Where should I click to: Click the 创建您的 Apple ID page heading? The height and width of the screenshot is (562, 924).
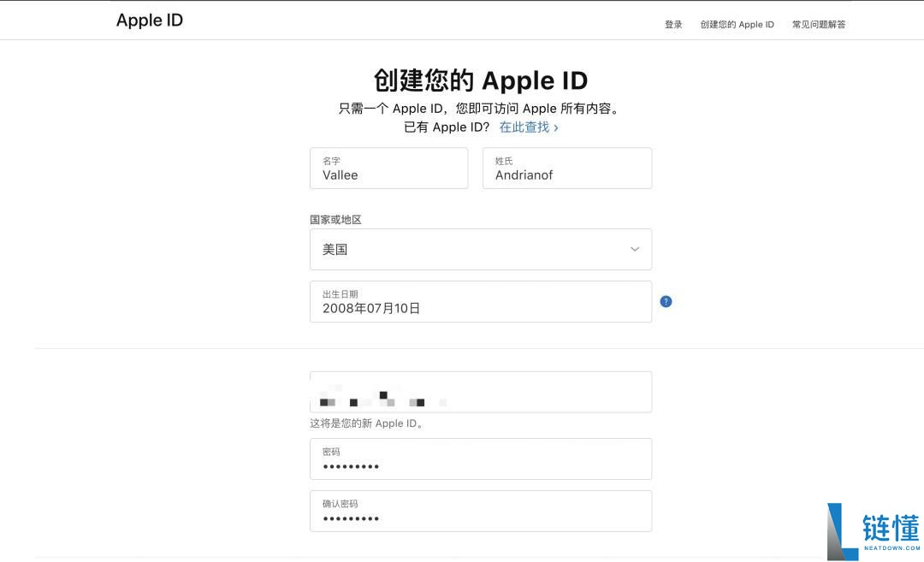pyautogui.click(x=482, y=80)
